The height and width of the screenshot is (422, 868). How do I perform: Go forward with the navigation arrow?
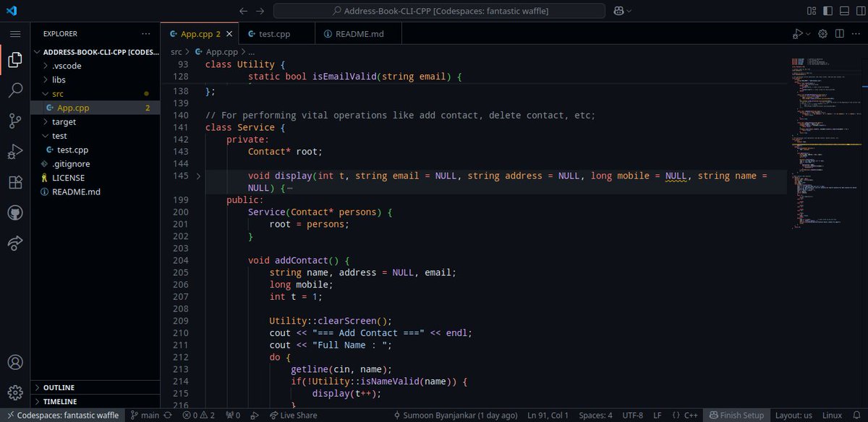(x=260, y=11)
